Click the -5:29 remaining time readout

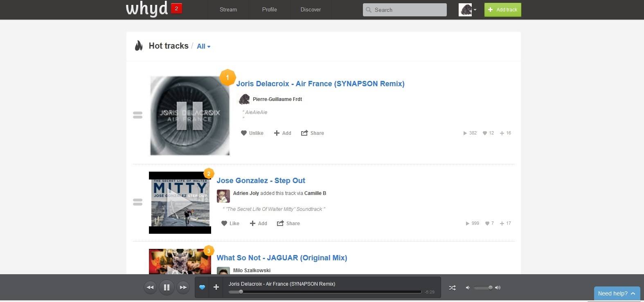click(430, 292)
